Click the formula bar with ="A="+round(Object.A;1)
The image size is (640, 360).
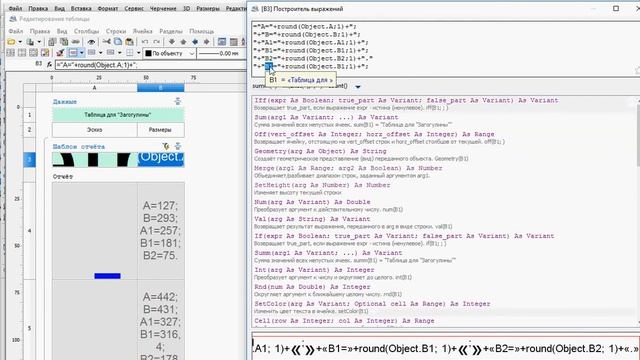150,65
